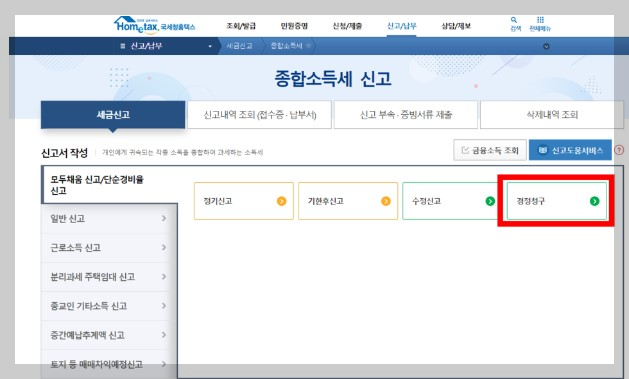Click the 정기신고 button

[244, 201]
